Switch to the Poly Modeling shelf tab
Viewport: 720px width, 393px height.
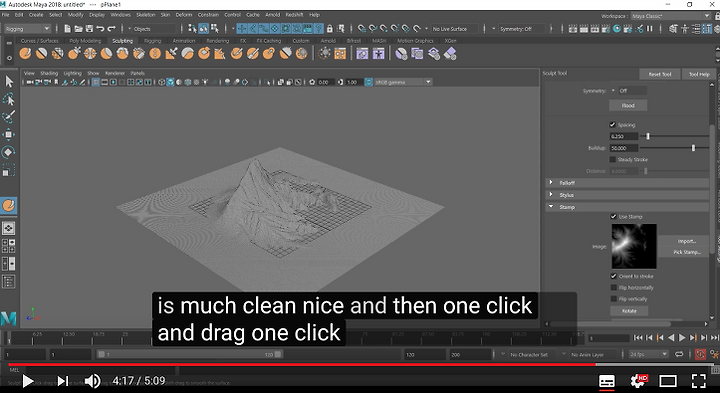tap(84, 41)
